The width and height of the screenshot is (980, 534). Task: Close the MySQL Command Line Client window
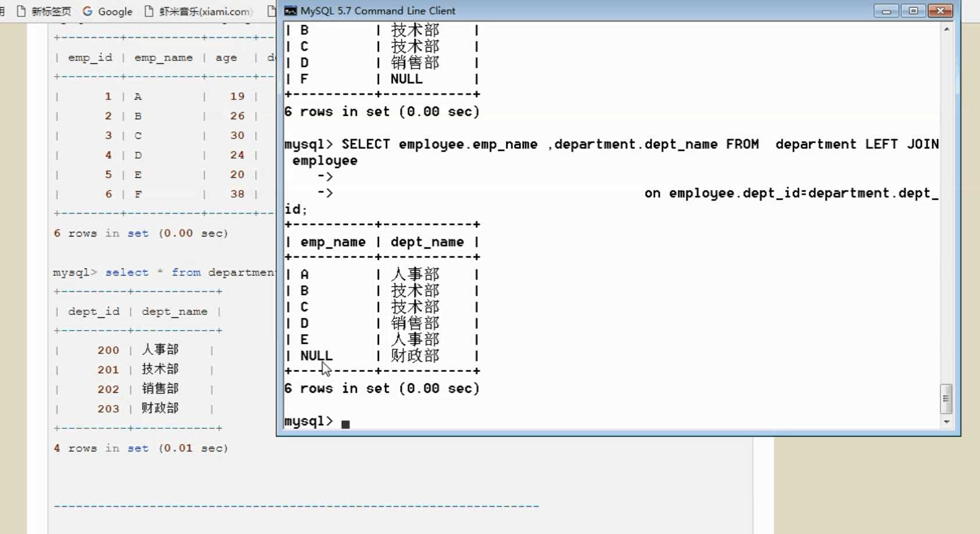pos(940,10)
